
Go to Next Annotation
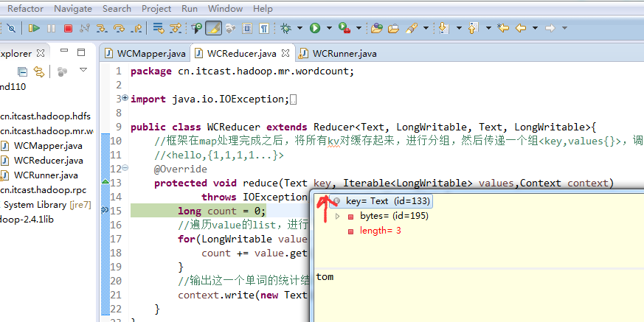tap(443, 28)
